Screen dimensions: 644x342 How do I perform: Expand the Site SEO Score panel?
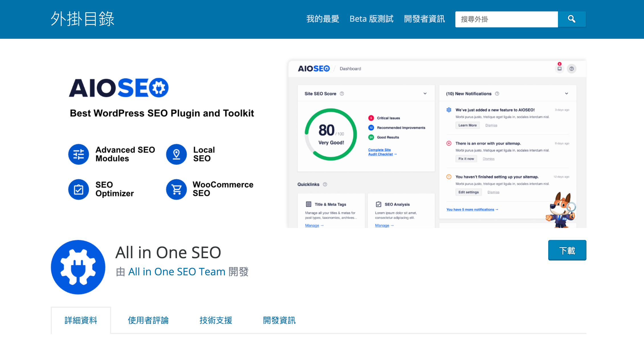click(x=425, y=93)
